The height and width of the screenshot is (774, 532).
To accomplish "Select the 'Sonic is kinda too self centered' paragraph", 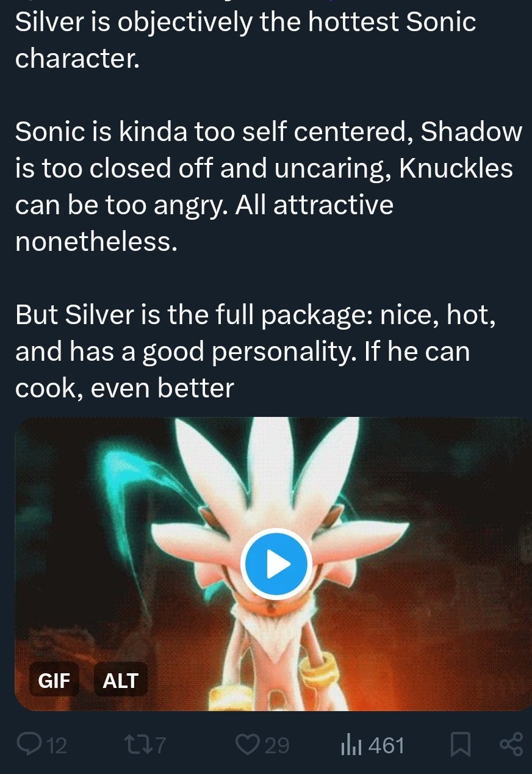I will pyautogui.click(x=268, y=187).
